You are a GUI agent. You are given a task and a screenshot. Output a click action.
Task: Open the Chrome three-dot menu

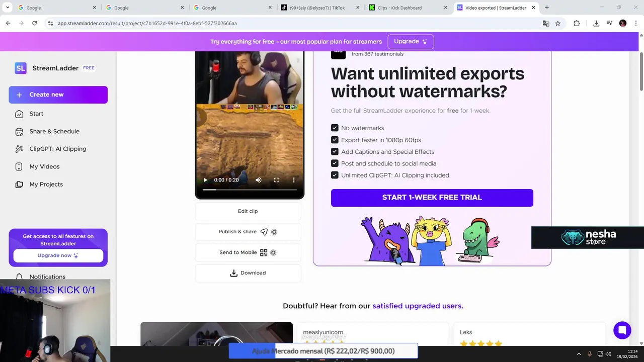[635, 23]
